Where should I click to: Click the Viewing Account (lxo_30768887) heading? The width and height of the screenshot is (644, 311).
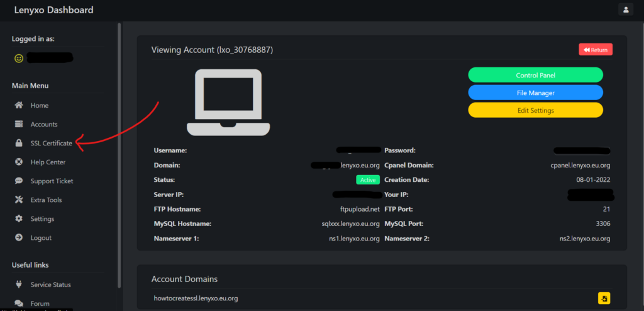pyautogui.click(x=213, y=50)
